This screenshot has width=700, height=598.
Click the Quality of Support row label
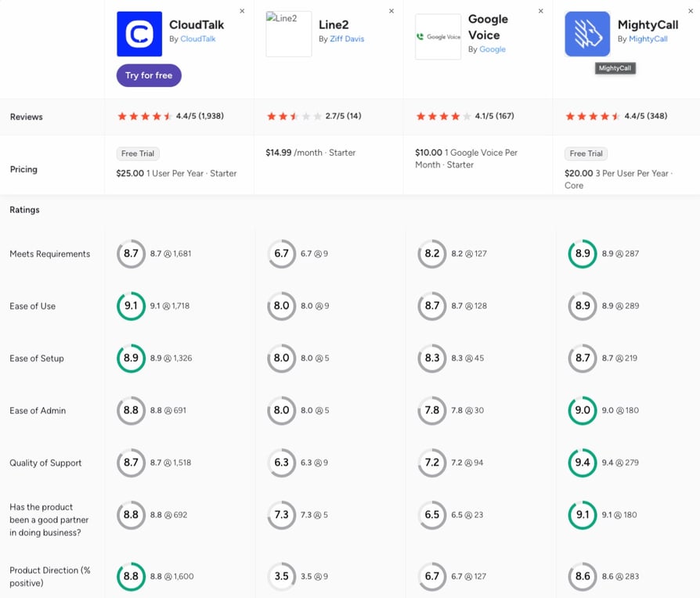click(45, 463)
